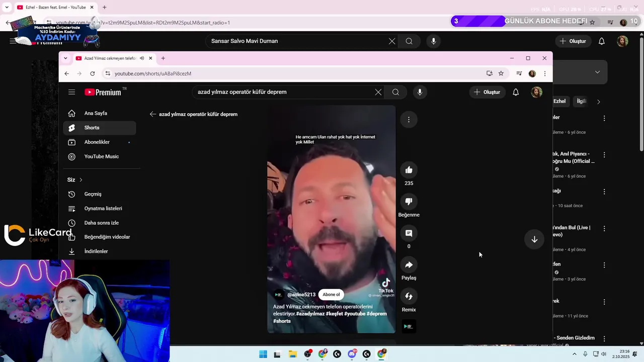
Task: Select the Ezhel chip in back window
Action: click(x=559, y=101)
